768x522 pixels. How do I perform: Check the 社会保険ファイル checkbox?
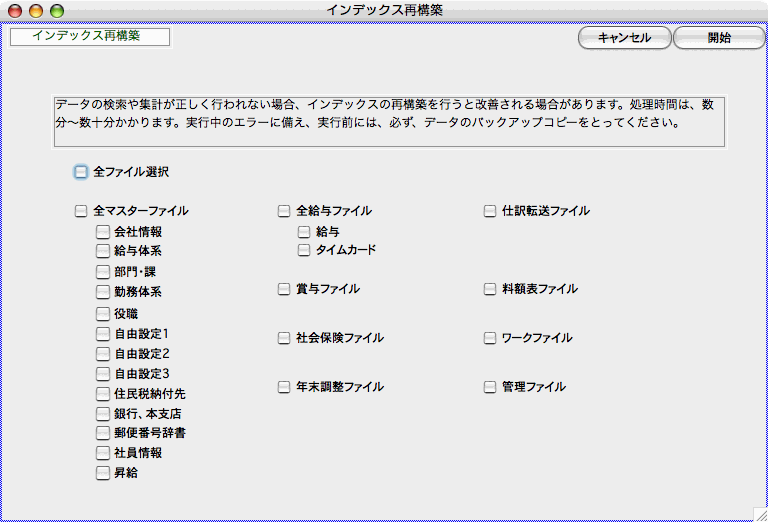point(284,339)
